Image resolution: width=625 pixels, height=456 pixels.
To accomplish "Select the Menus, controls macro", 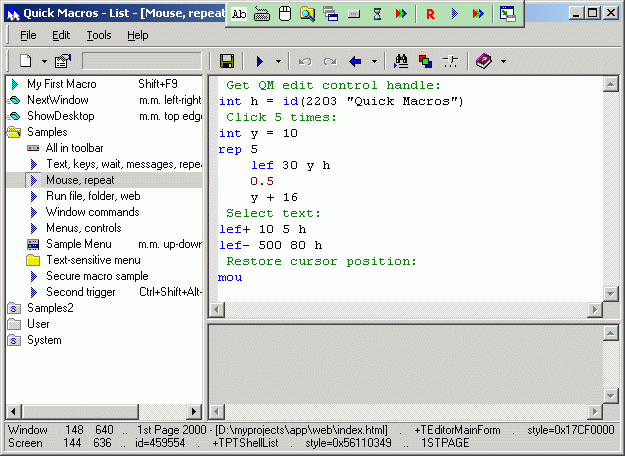I will pyautogui.click(x=84, y=228).
